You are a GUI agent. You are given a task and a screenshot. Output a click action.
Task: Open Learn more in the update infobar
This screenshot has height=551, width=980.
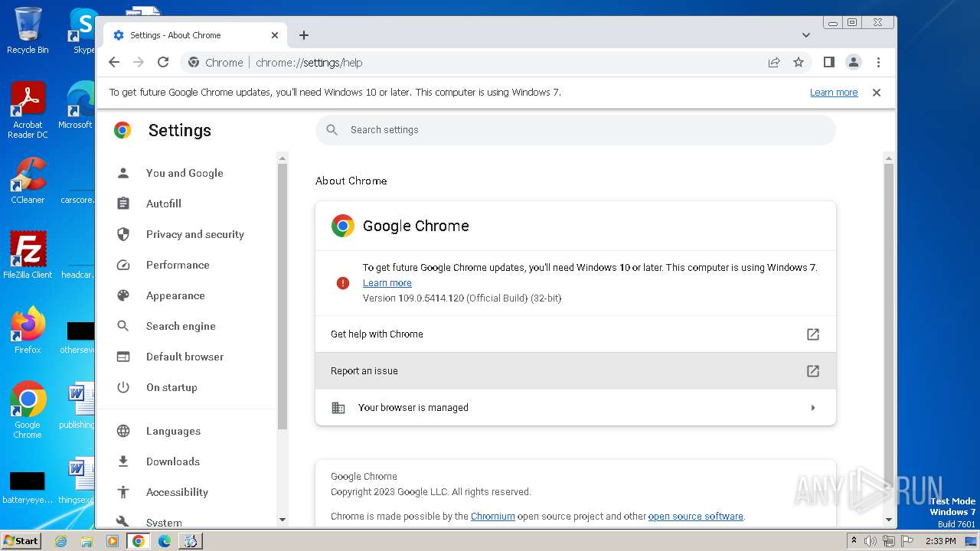(834, 93)
